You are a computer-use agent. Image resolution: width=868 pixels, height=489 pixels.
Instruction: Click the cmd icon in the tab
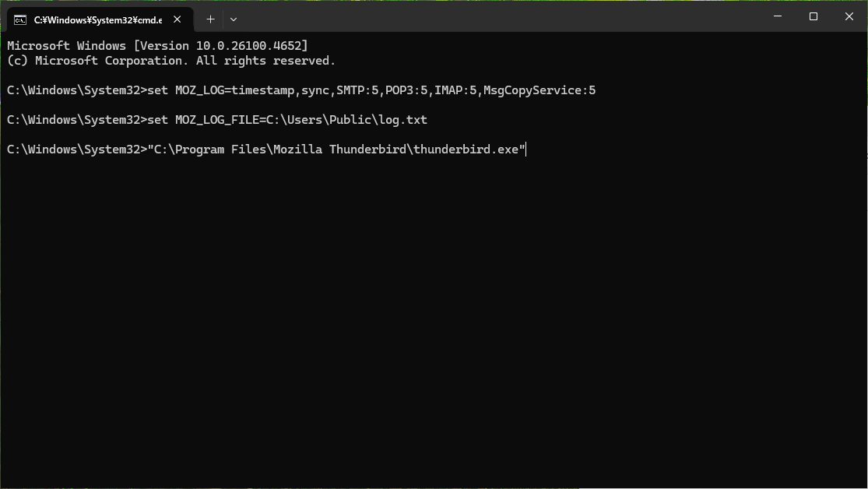click(20, 19)
